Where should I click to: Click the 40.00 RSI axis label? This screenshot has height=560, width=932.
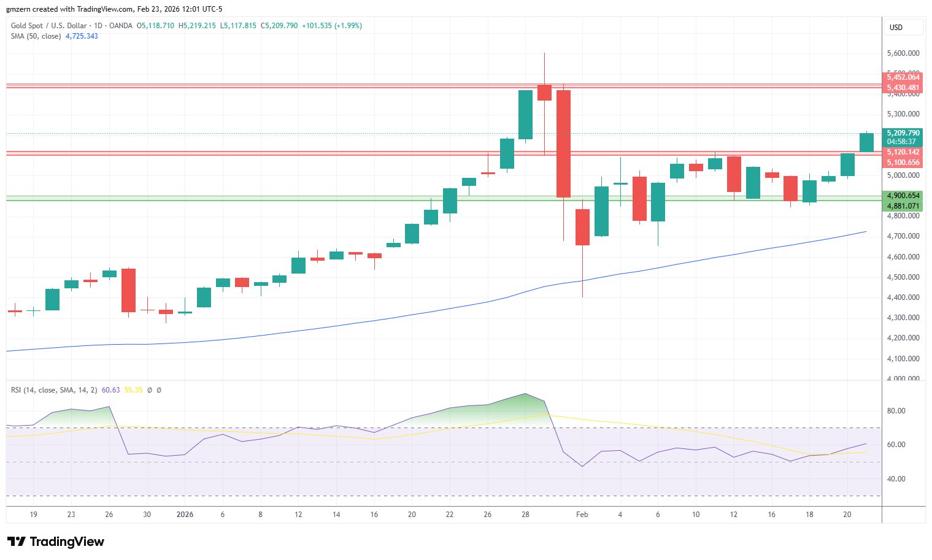(897, 479)
